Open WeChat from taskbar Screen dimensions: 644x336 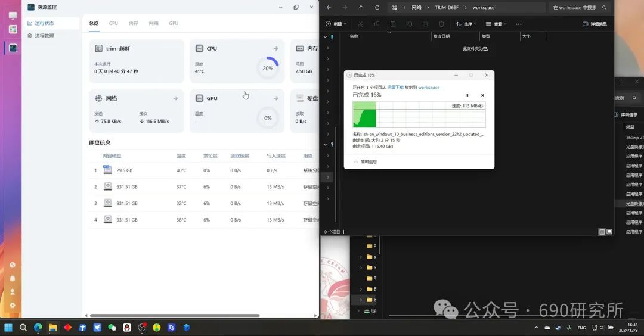pyautogui.click(x=112, y=328)
